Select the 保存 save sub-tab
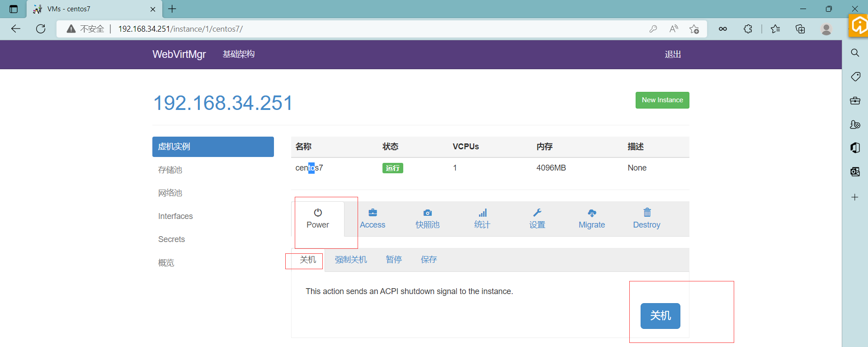The height and width of the screenshot is (347, 868). tap(429, 260)
